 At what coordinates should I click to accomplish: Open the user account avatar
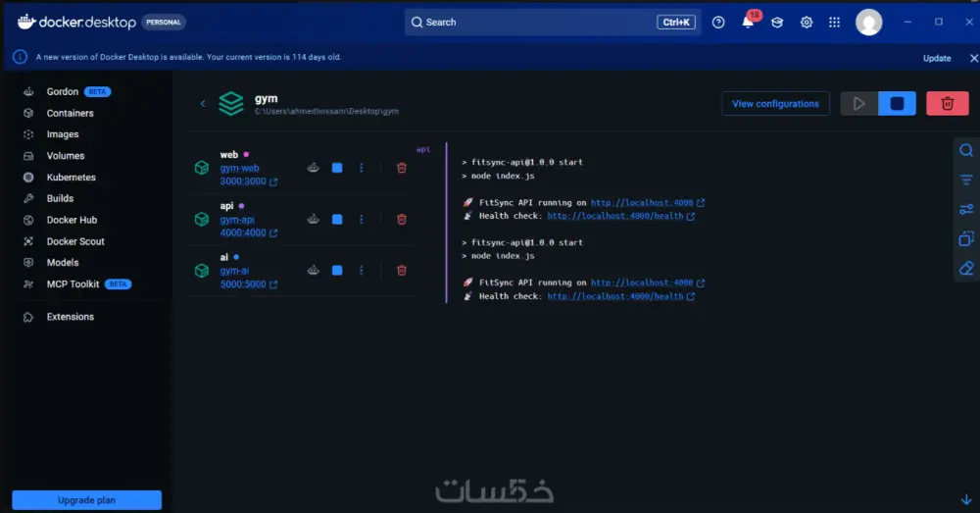pos(868,23)
